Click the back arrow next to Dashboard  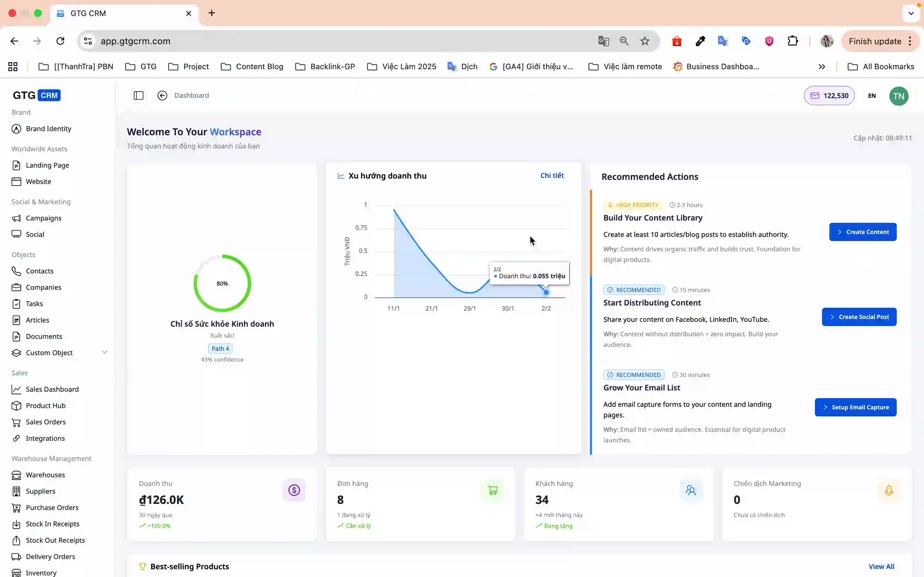tap(162, 96)
